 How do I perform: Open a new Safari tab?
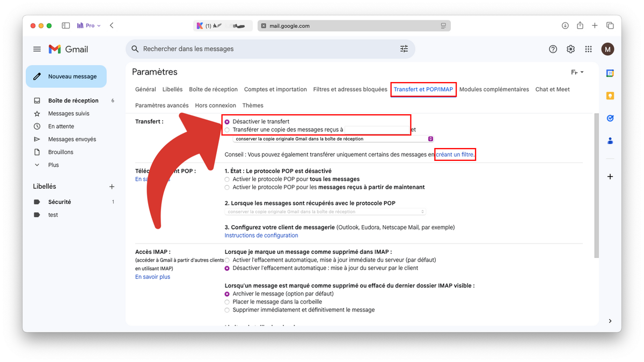595,25
